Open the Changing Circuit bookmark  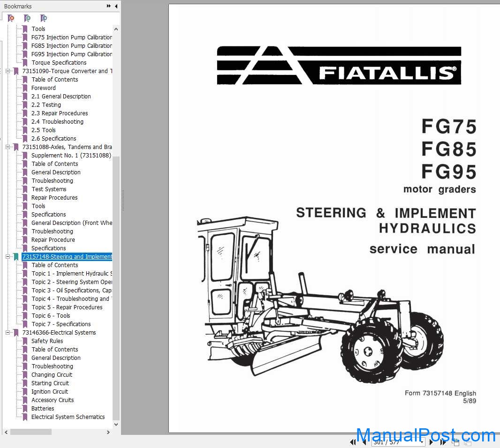[52, 375]
